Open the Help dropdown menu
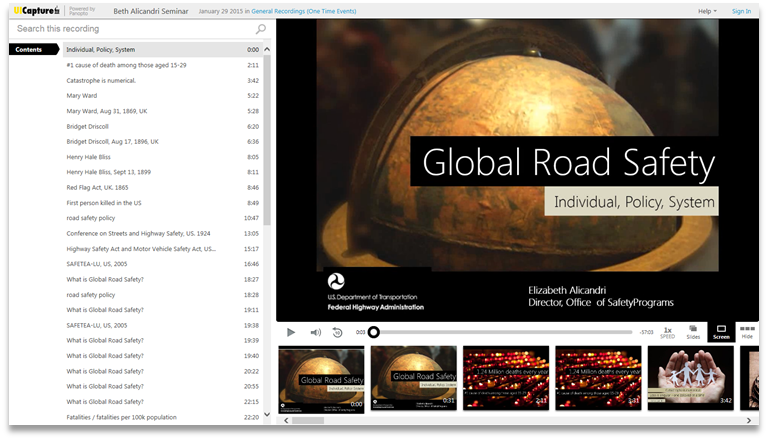The height and width of the screenshot is (440, 768). [x=707, y=11]
